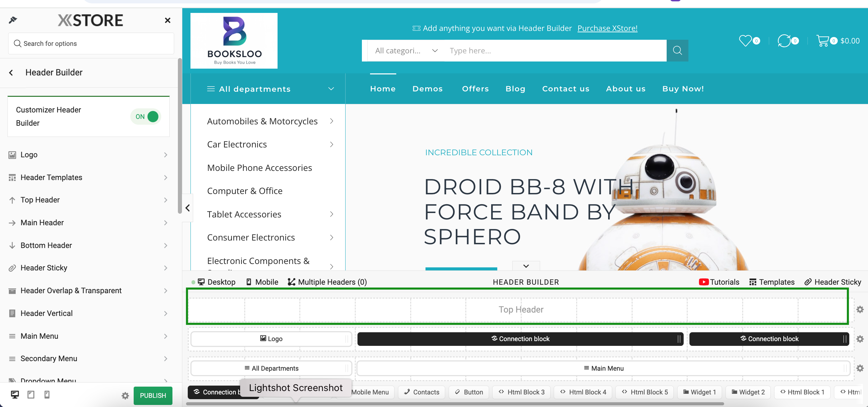
Task: Open Main Menu settings section
Action: (x=88, y=336)
